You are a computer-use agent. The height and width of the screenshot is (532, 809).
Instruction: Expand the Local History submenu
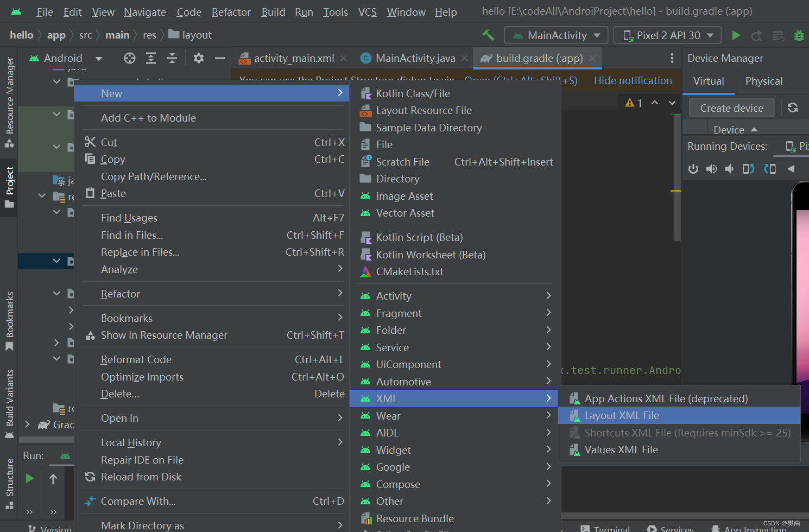pyautogui.click(x=214, y=442)
